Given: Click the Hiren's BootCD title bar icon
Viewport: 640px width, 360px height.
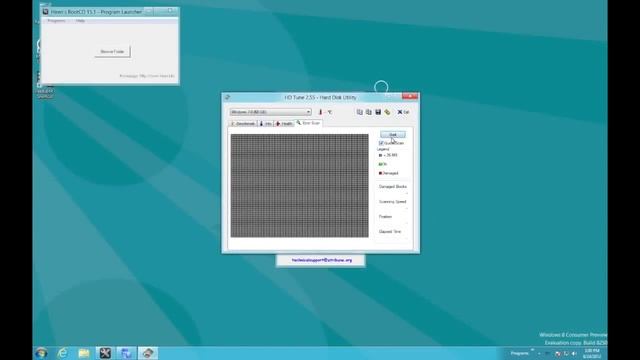Looking at the screenshot, I should pyautogui.click(x=46, y=12).
